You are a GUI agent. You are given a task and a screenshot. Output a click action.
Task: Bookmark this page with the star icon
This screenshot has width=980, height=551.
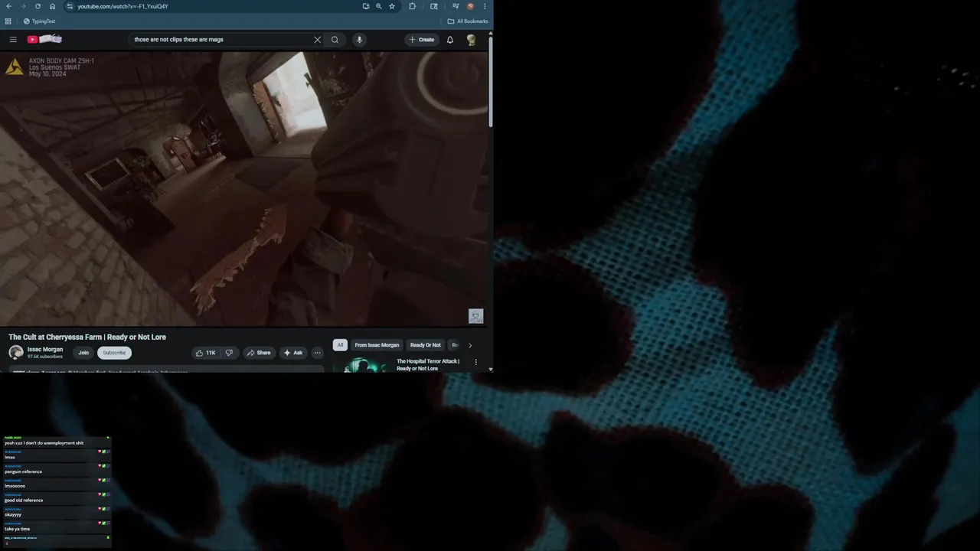click(x=392, y=6)
